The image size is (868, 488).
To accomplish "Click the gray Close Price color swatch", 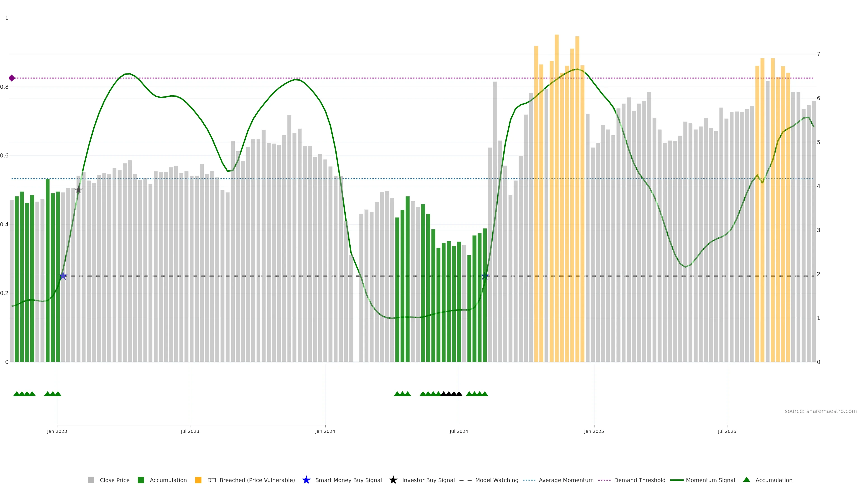I will (x=91, y=480).
